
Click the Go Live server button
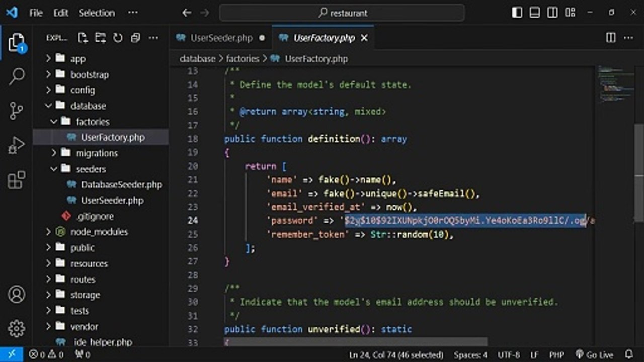(595, 354)
